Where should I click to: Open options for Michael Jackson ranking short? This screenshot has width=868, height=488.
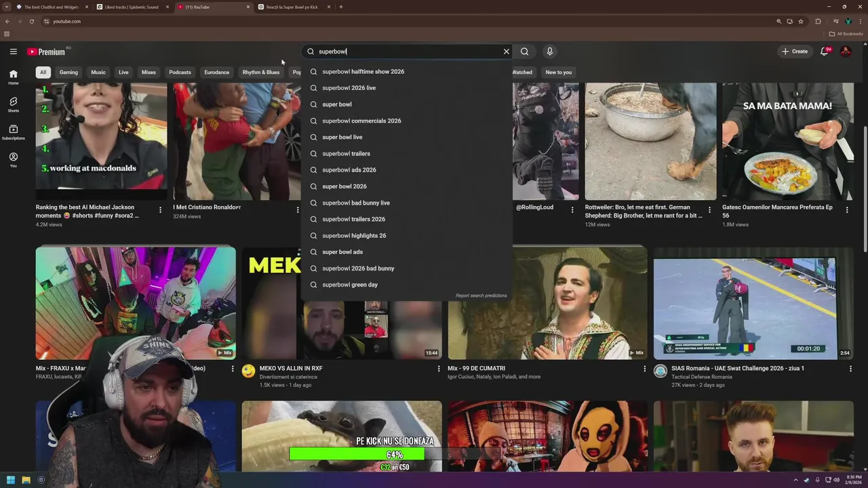(160, 210)
